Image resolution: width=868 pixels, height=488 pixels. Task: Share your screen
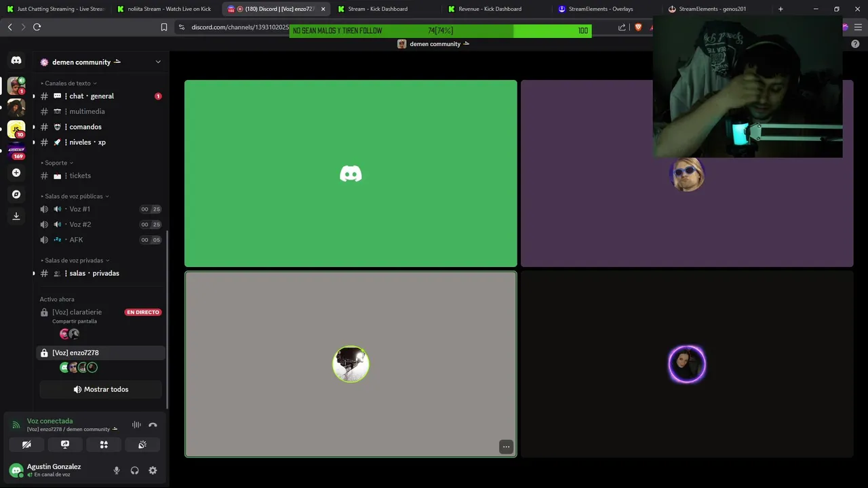click(65, 445)
